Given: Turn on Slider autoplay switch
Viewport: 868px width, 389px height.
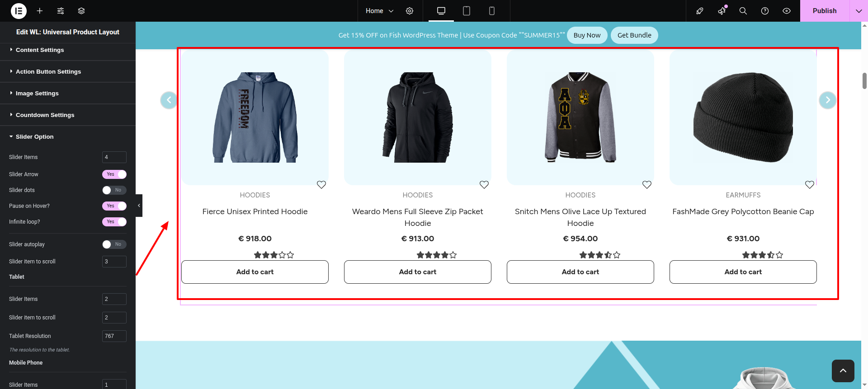Looking at the screenshot, I should [x=114, y=244].
